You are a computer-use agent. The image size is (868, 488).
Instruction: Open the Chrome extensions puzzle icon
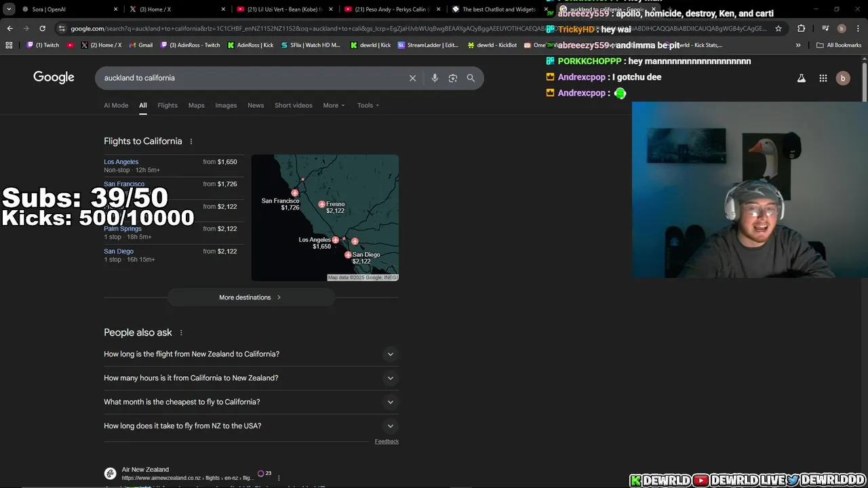click(802, 28)
